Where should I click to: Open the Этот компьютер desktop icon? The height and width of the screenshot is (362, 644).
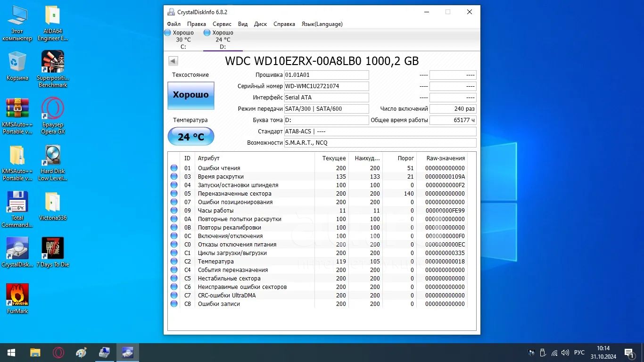(17, 23)
